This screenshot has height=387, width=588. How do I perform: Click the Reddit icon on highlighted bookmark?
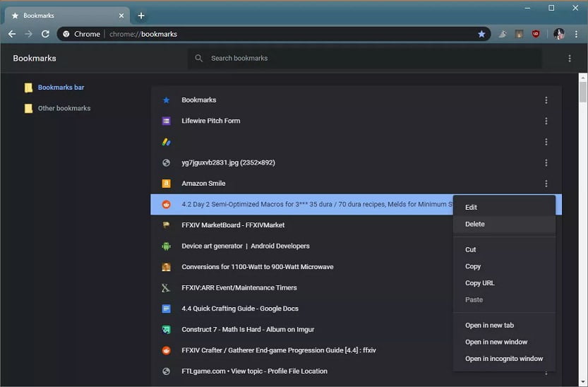[166, 204]
